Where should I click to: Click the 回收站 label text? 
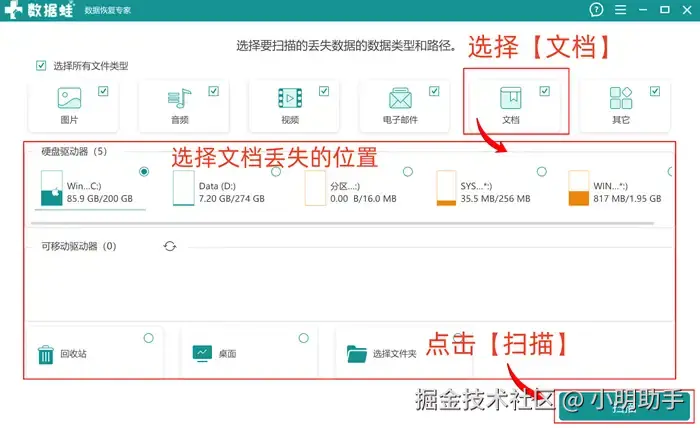point(73,354)
